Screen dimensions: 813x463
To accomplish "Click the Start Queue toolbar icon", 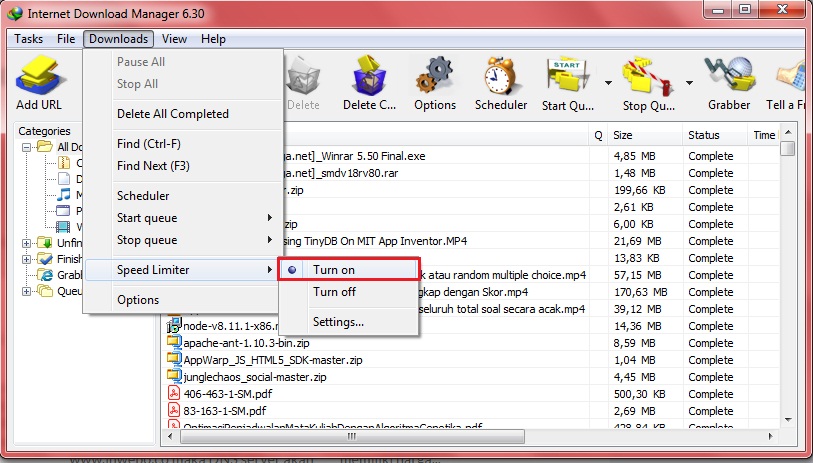I will (567, 76).
